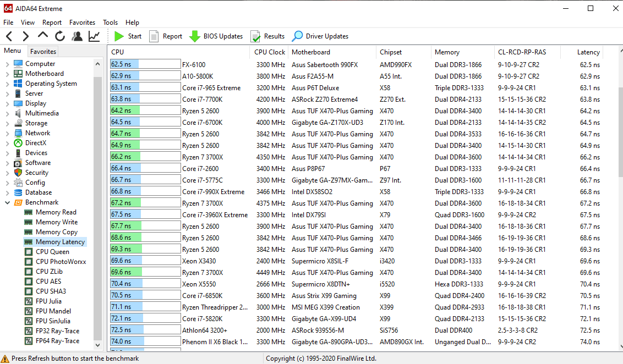Expand the Multimedia tree node
This screenshot has height=364, width=623.
click(7, 113)
